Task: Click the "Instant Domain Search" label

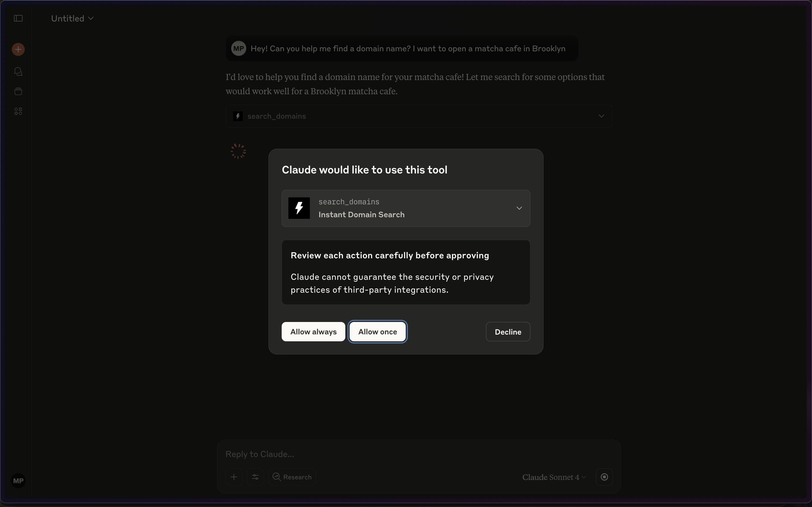Action: 361,215
